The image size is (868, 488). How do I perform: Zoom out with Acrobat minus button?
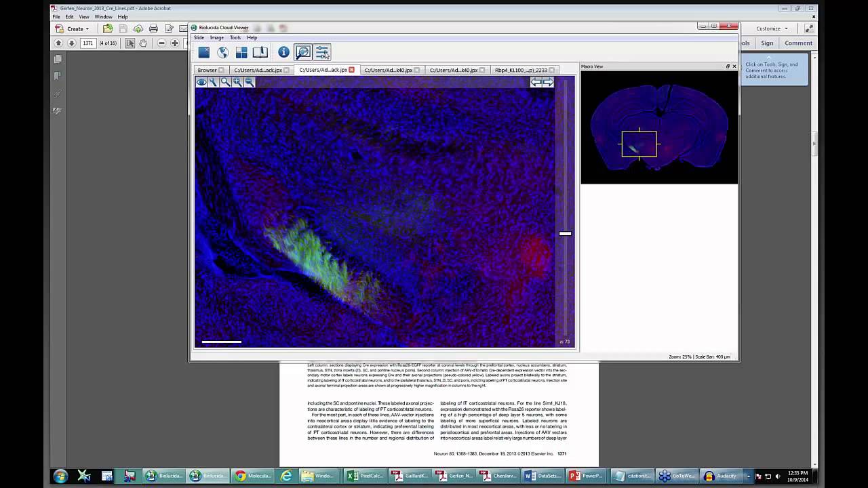pos(161,43)
